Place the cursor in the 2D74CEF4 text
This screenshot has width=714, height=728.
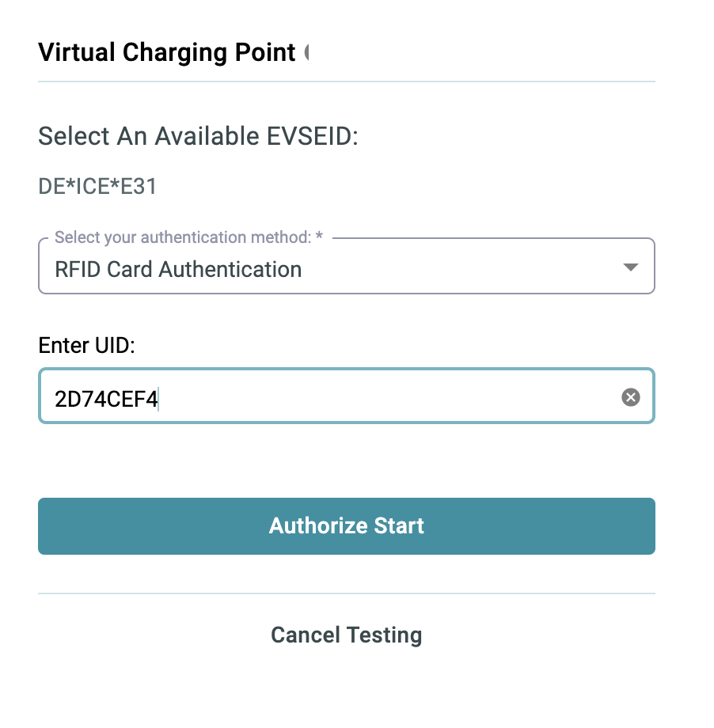pyautogui.click(x=106, y=399)
